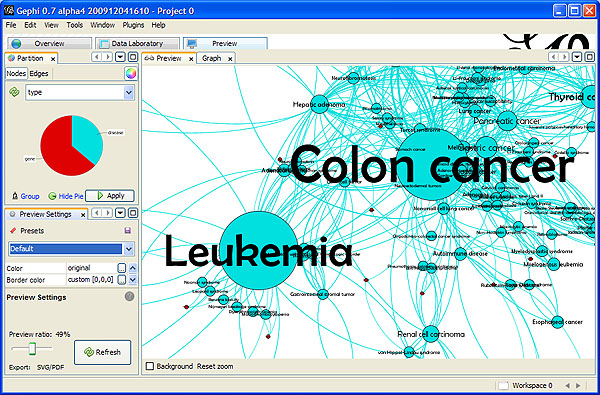Open the color wheel settings in Partition panel
Screen dimensions: 600x395
click(131, 73)
